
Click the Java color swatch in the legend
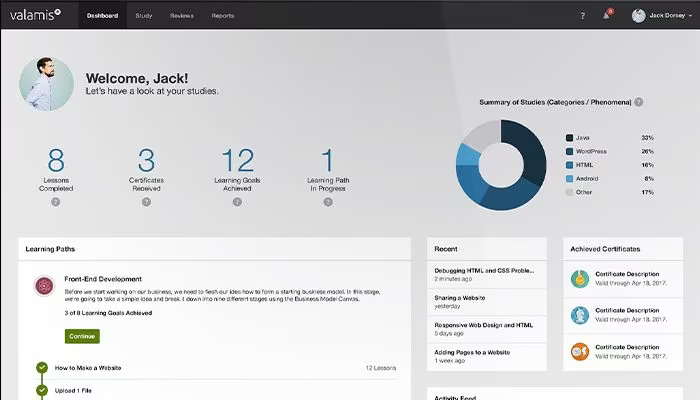569,138
